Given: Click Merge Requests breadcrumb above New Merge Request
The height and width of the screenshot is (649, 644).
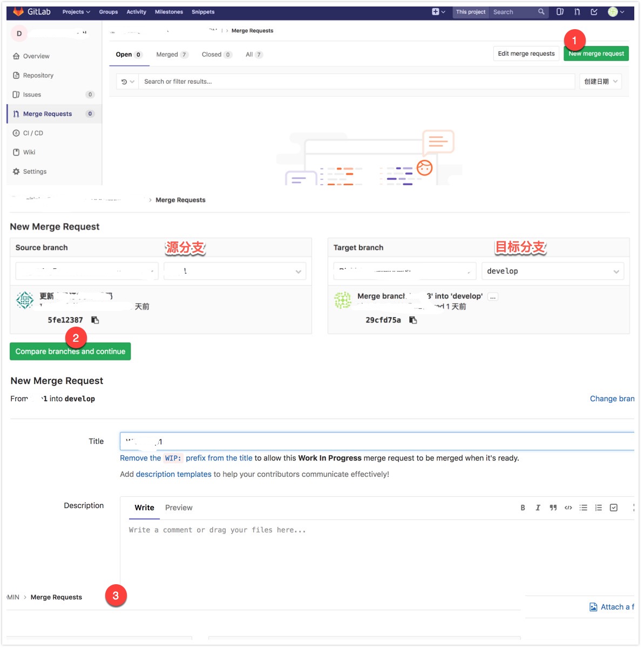Looking at the screenshot, I should 180,200.
